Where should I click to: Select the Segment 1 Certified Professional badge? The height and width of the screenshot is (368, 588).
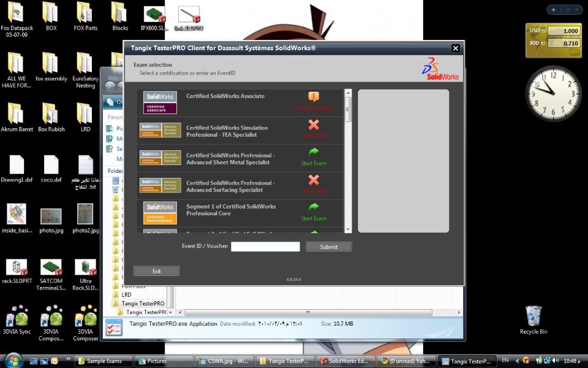(x=160, y=213)
